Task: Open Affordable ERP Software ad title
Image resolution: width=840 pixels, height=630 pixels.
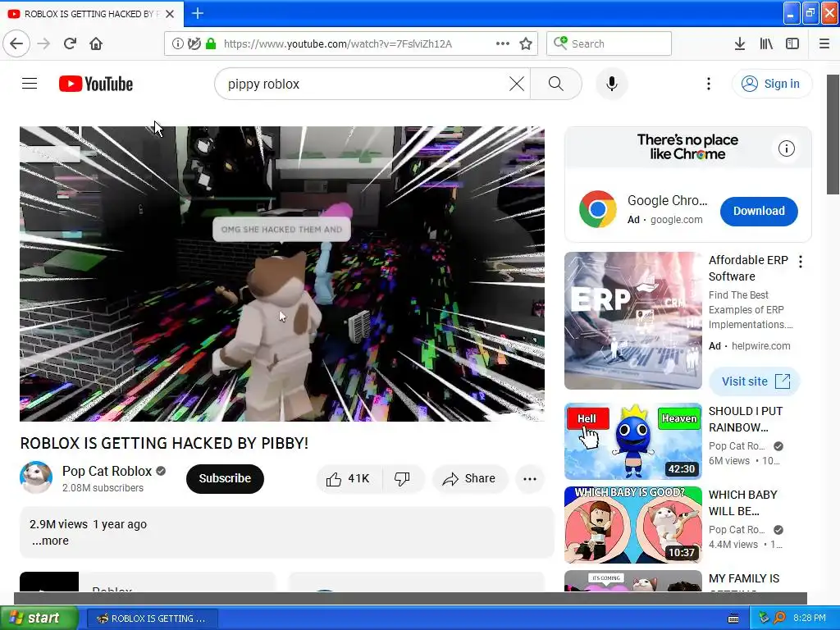Action: click(748, 268)
